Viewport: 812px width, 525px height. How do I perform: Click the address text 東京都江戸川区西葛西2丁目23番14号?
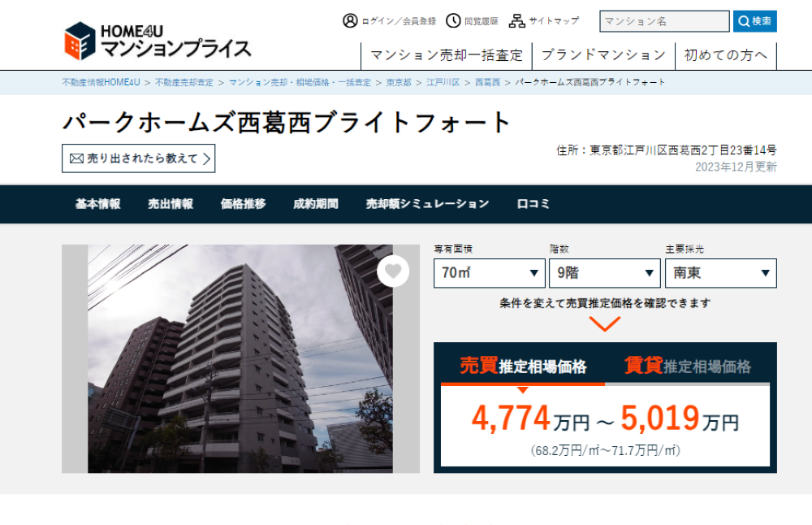tap(683, 150)
